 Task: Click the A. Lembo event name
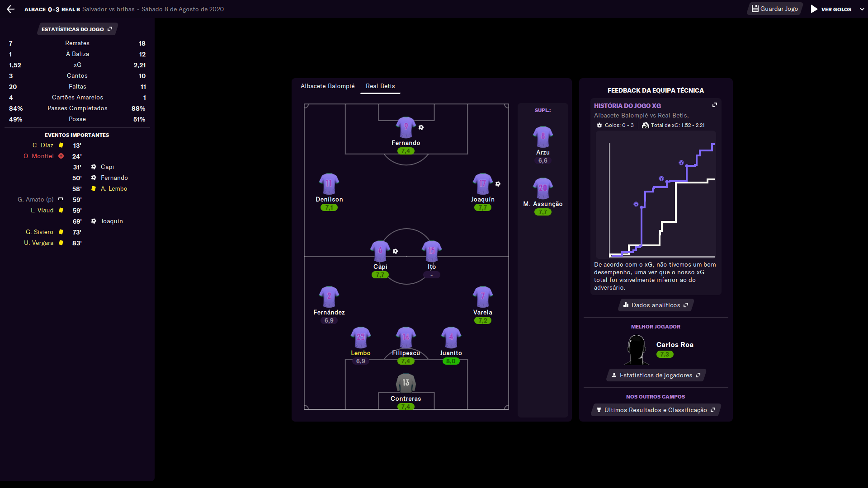114,188
